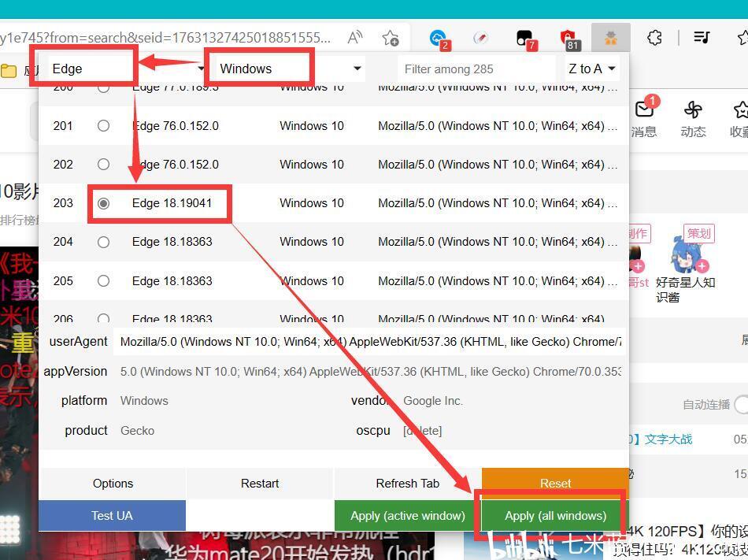The image size is (748, 560).
Task: Click row number 205
Action: pyautogui.click(x=63, y=281)
